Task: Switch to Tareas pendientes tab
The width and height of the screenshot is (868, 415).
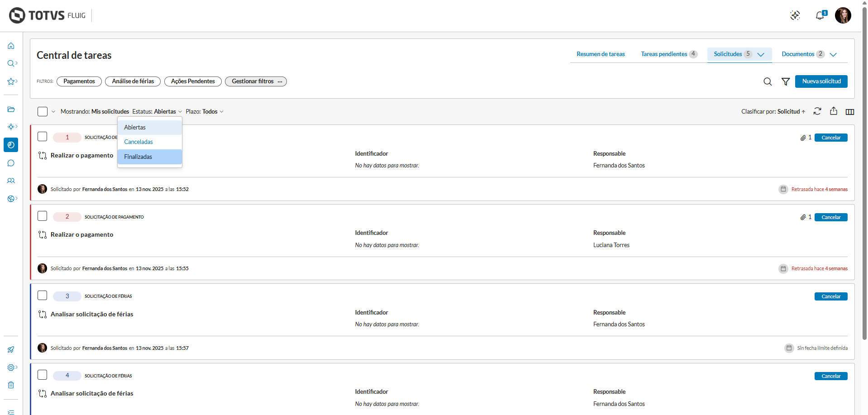Action: [664, 54]
